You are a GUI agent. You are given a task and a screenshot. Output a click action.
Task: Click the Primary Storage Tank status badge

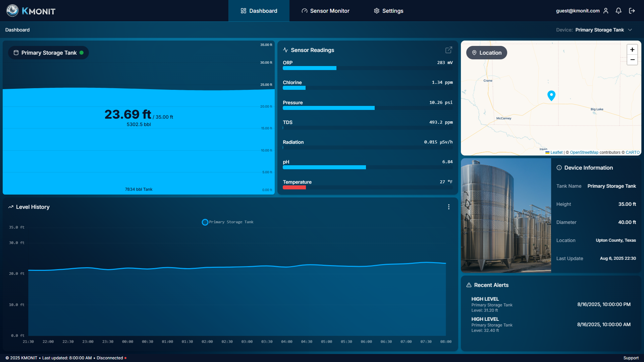pos(49,53)
